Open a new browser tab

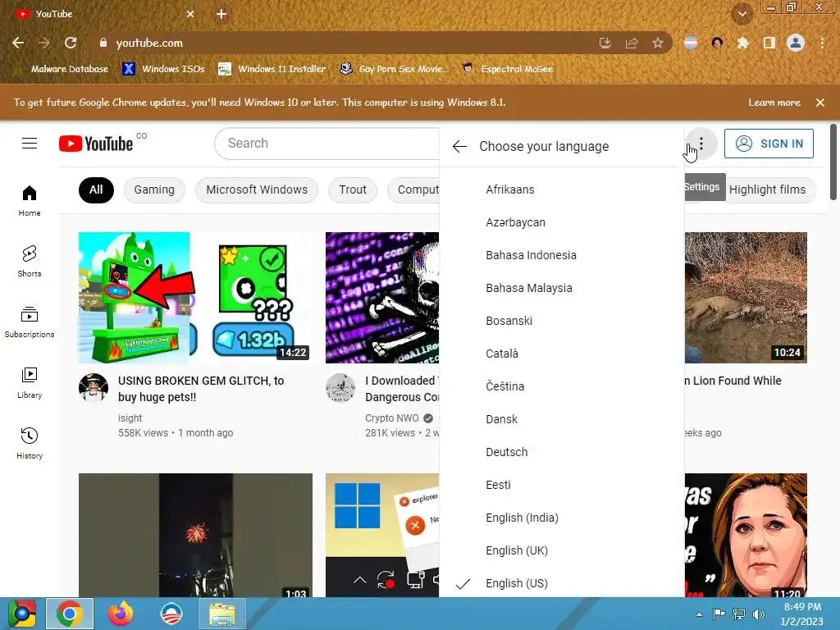[x=221, y=14]
